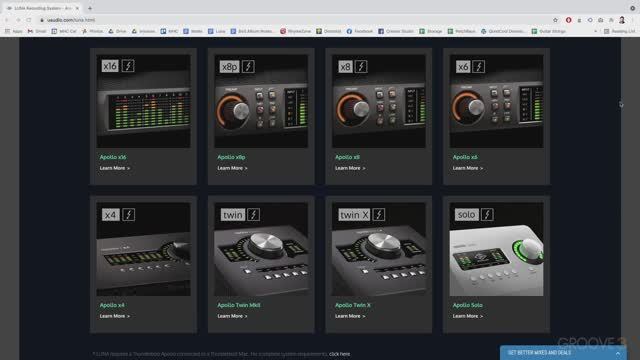Open the Apollo Solo product image
The image size is (640, 360).
pyautogui.click(x=496, y=249)
